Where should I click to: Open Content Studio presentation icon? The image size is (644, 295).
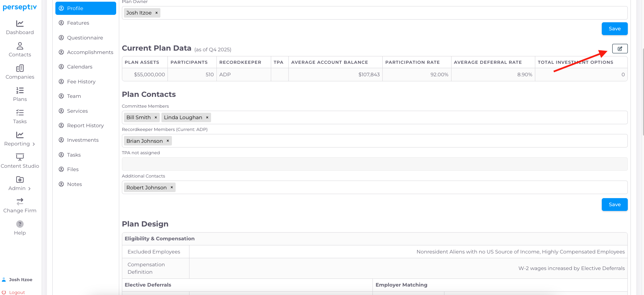(x=20, y=157)
